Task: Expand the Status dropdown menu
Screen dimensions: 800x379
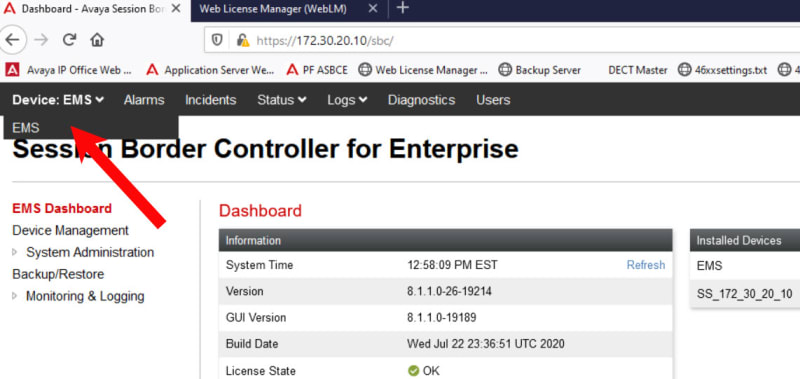Action: pos(282,100)
